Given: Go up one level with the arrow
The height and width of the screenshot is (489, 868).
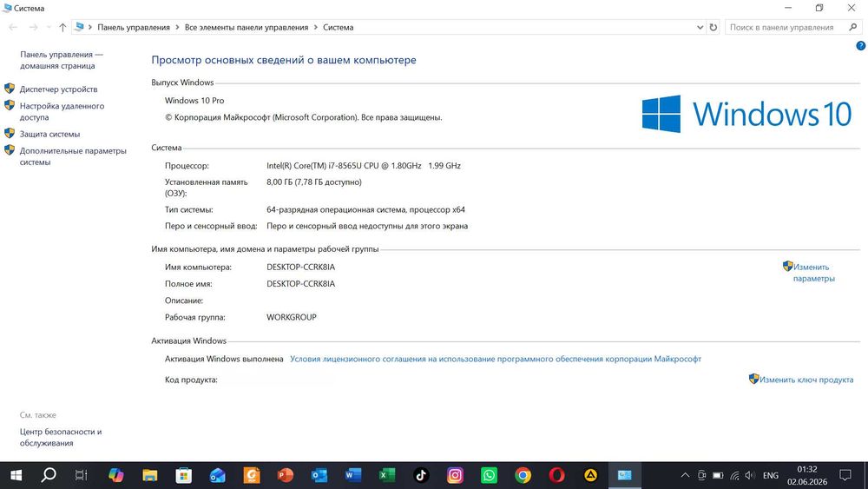Looking at the screenshot, I should tap(62, 27).
